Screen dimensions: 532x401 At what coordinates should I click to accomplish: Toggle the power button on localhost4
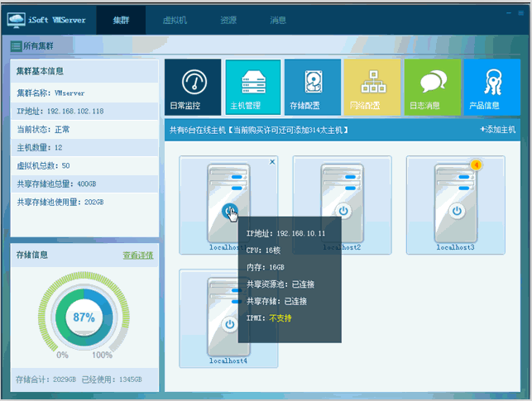pyautogui.click(x=230, y=324)
